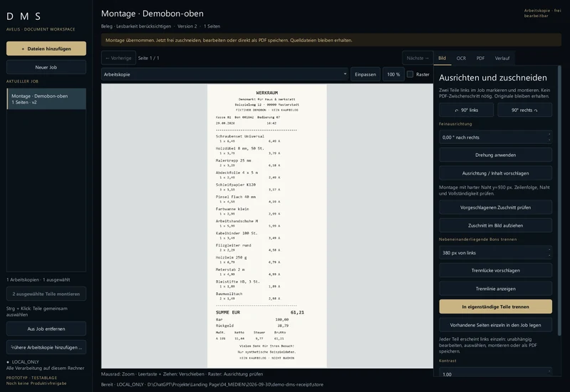Screen dimensions: 570x392
Task: Click the SUMME EUR line on receipt
Action: pyautogui.click(x=260, y=312)
